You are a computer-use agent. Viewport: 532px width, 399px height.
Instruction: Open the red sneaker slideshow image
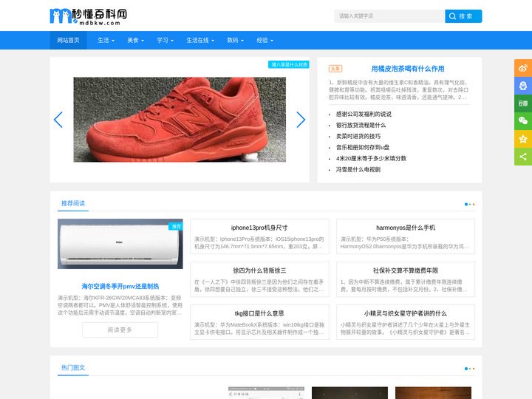(x=180, y=120)
